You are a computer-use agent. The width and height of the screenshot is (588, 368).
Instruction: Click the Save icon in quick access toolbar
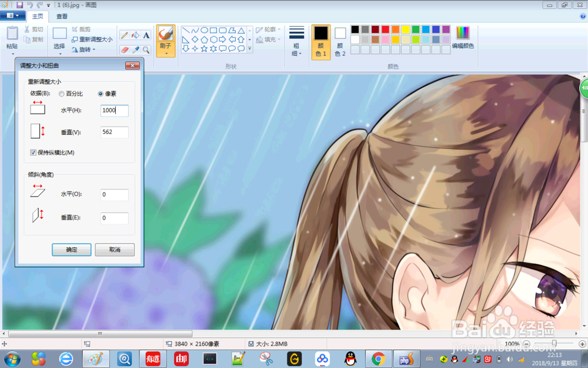click(x=20, y=5)
